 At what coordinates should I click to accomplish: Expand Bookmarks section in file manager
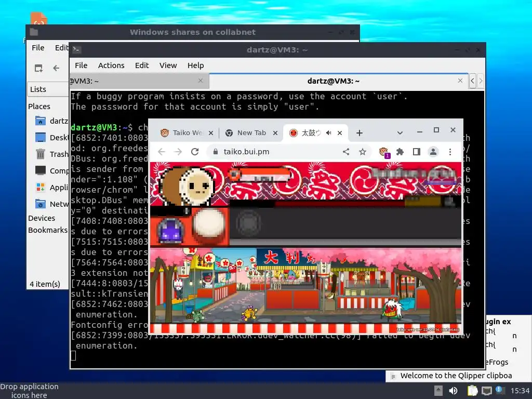[48, 230]
